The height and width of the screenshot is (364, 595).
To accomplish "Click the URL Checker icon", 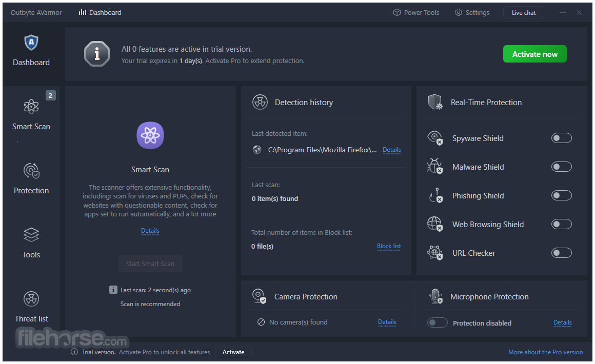I will [435, 253].
